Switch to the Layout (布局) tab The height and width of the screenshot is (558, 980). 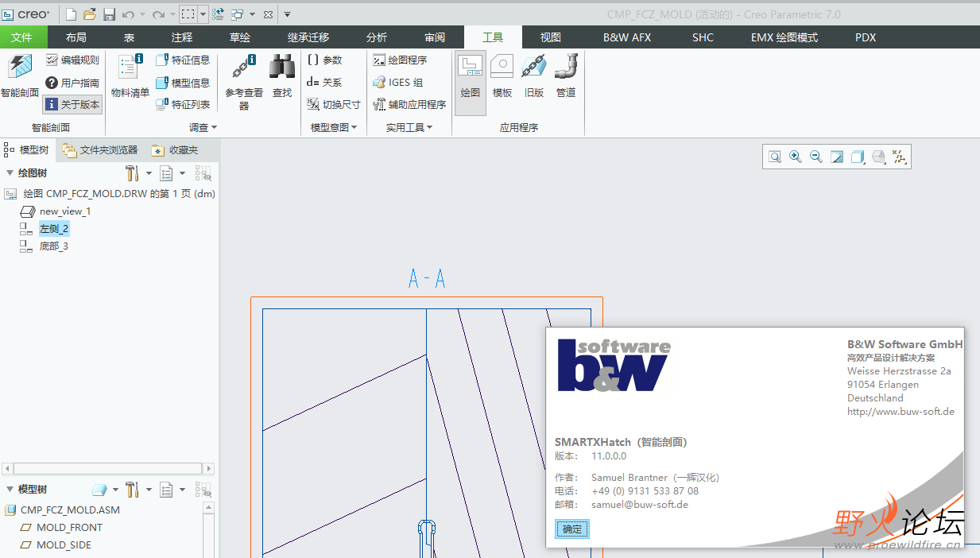pyautogui.click(x=76, y=37)
